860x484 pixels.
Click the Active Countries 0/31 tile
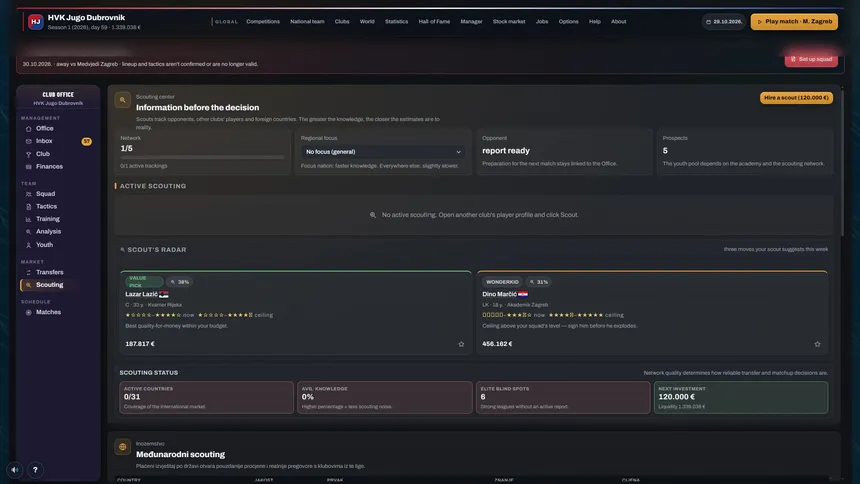point(206,397)
